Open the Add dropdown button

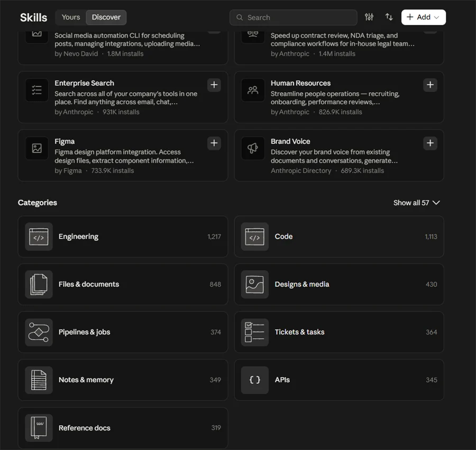(423, 17)
